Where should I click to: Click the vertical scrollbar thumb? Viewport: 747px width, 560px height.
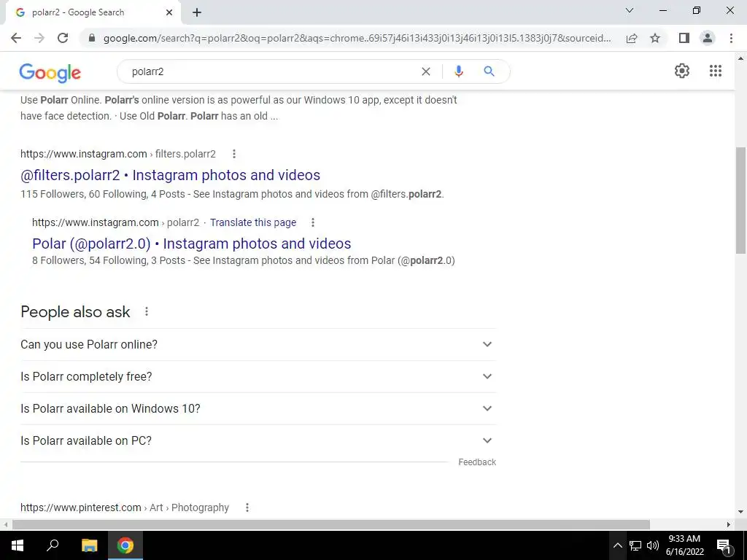click(740, 201)
